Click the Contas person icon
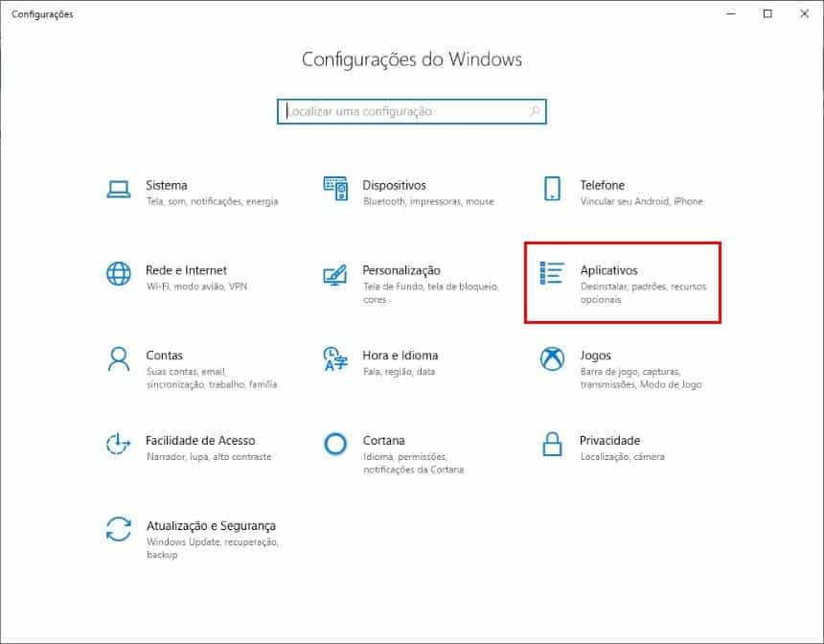Screen dimensions: 824x644 pos(119,358)
